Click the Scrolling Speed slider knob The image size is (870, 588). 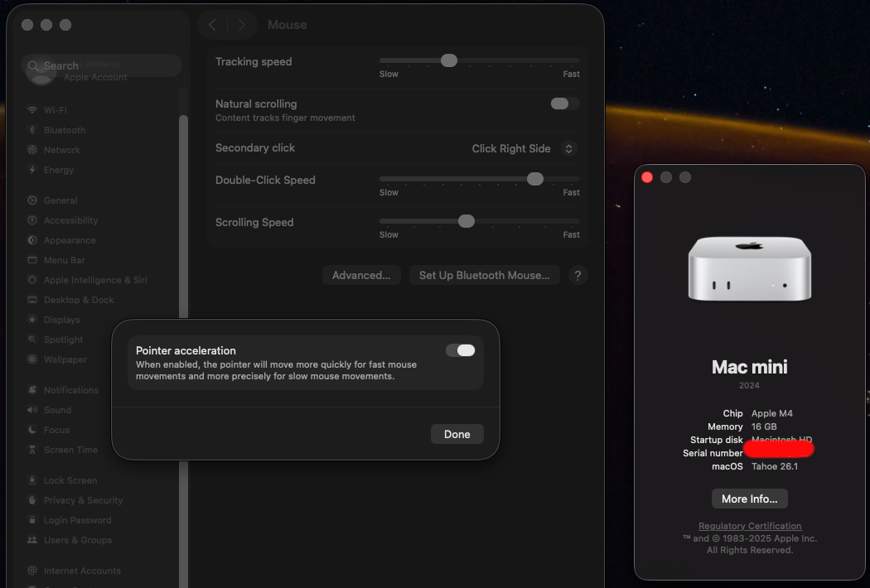pyautogui.click(x=466, y=221)
